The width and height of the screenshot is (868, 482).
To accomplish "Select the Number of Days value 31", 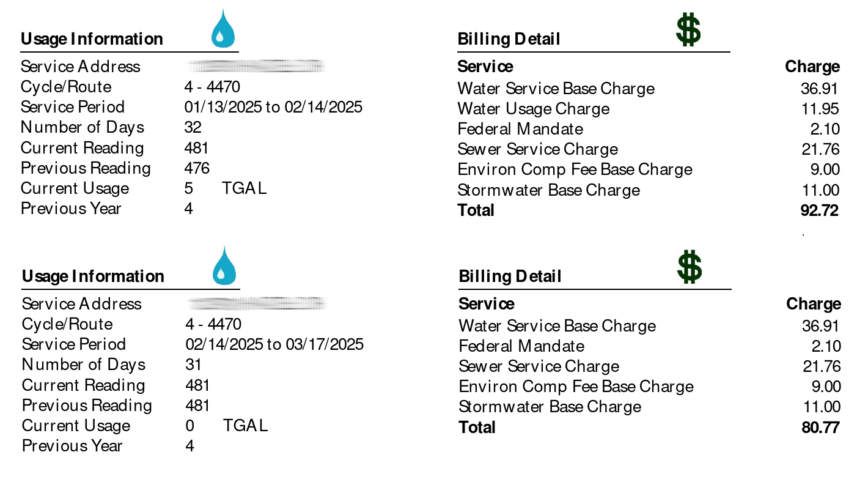I will 193,365.
